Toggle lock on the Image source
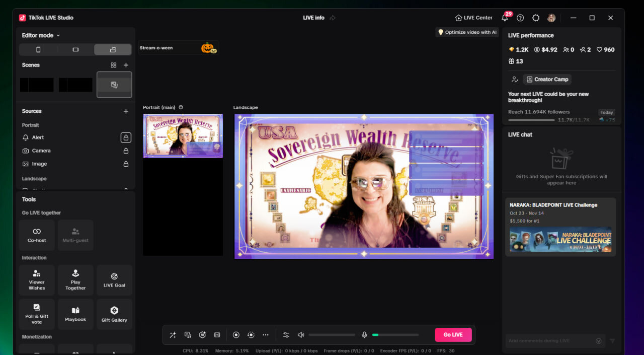 [x=126, y=164]
